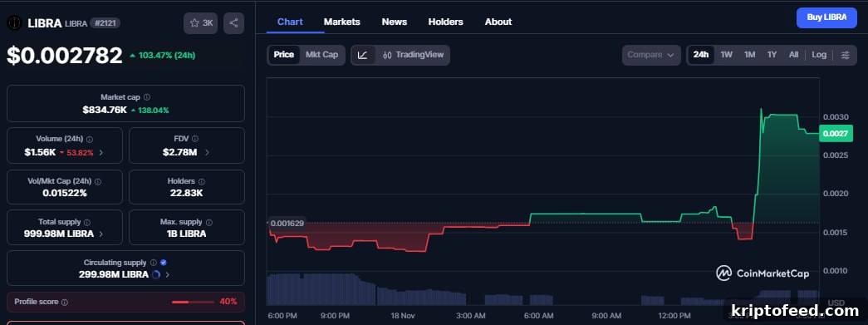
Task: Click circulating supply progress ring icon
Action: pyautogui.click(x=156, y=274)
